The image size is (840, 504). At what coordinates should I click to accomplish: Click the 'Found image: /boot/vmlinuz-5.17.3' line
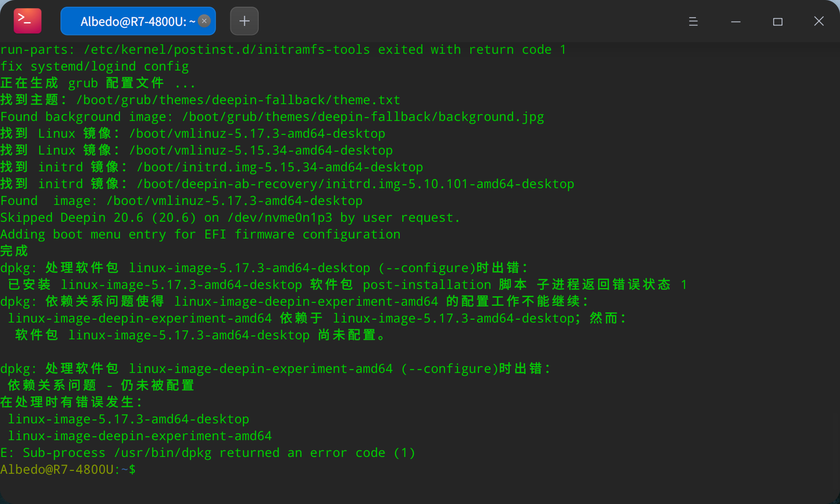point(181,201)
